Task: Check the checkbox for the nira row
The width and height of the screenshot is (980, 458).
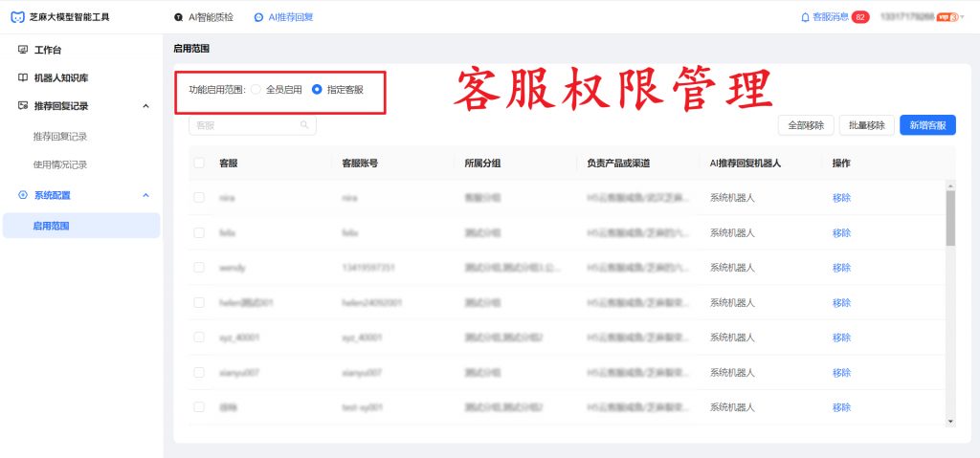Action: point(199,197)
